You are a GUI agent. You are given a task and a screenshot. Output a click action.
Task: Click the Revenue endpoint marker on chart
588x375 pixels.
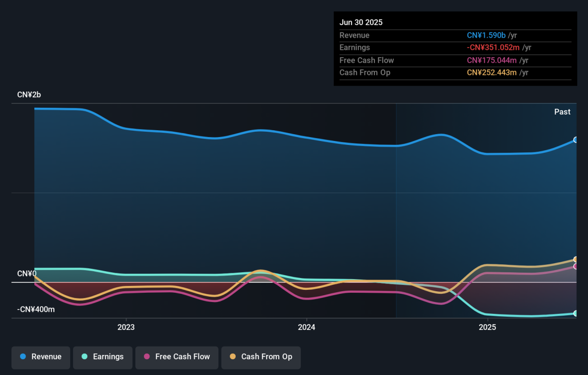[x=576, y=140]
